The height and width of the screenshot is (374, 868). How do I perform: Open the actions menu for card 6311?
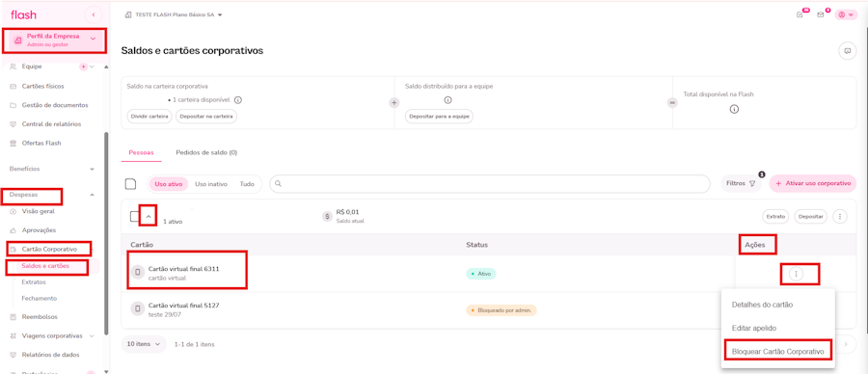click(797, 274)
